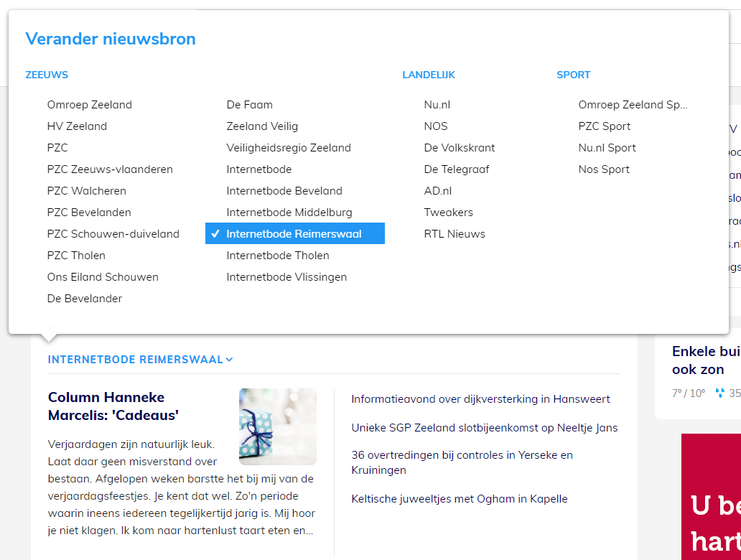Pick Veiligheidsregio Zeeland source
The height and width of the screenshot is (560, 741).
point(289,147)
